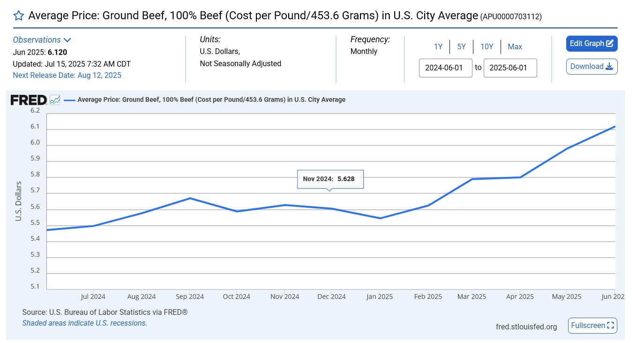Click the vertical 'U.S. Dollars' y-axis title
The height and width of the screenshot is (343, 644).
(x=19, y=201)
